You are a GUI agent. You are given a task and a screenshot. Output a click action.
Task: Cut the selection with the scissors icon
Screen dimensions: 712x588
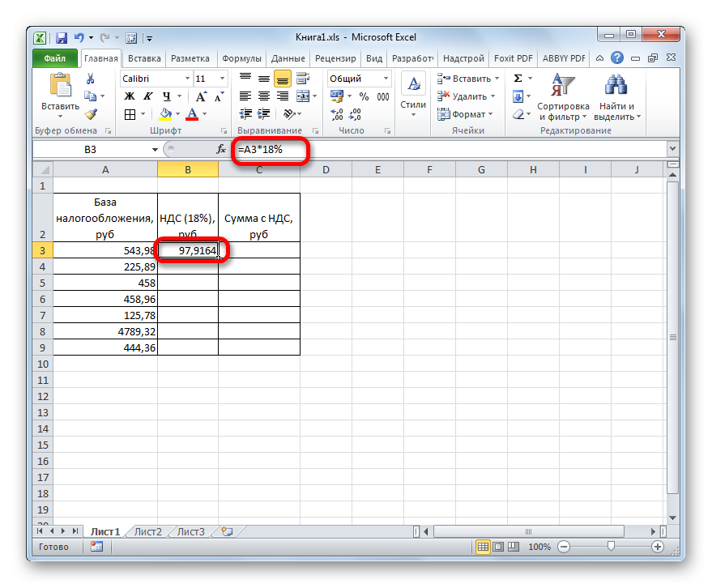pos(91,79)
